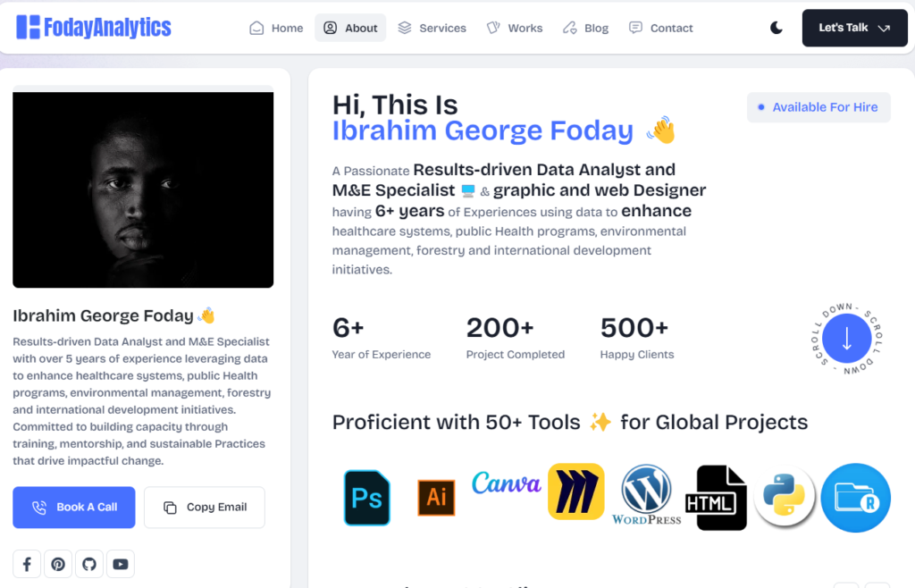Select the Python logo icon
Viewport: 915px width, 588px height.
pyautogui.click(x=784, y=495)
